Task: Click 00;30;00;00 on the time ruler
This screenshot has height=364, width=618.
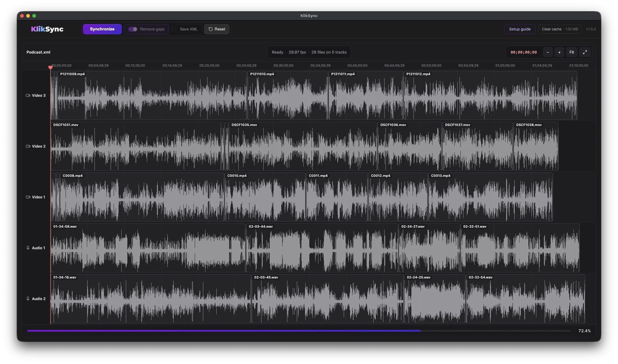Action: tap(283, 66)
